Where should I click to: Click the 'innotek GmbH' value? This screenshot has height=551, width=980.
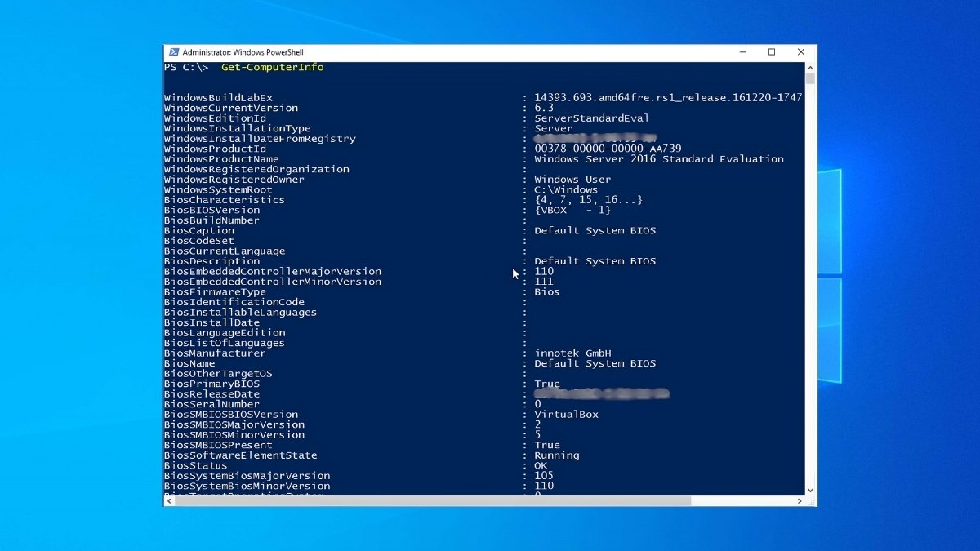click(572, 353)
